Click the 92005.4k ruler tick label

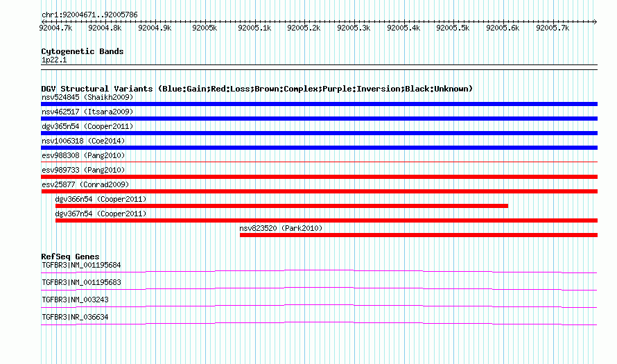403,28
